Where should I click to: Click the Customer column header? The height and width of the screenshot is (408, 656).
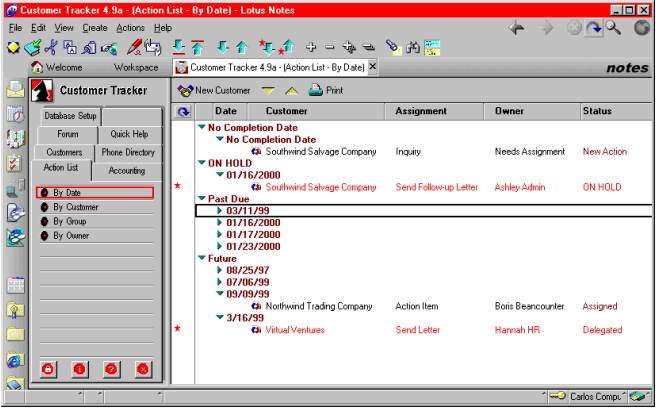coord(316,111)
